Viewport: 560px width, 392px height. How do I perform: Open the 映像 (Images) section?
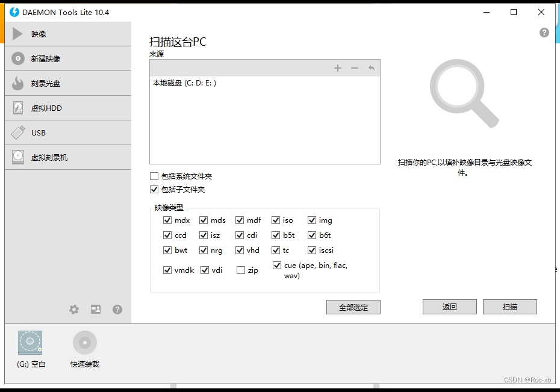[68, 34]
